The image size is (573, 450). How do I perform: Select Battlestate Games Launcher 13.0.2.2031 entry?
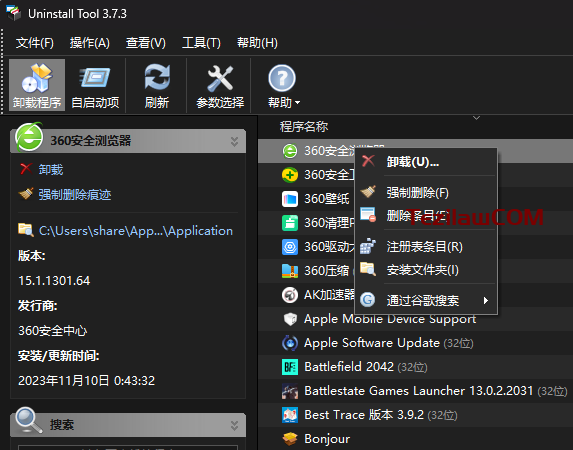415,391
